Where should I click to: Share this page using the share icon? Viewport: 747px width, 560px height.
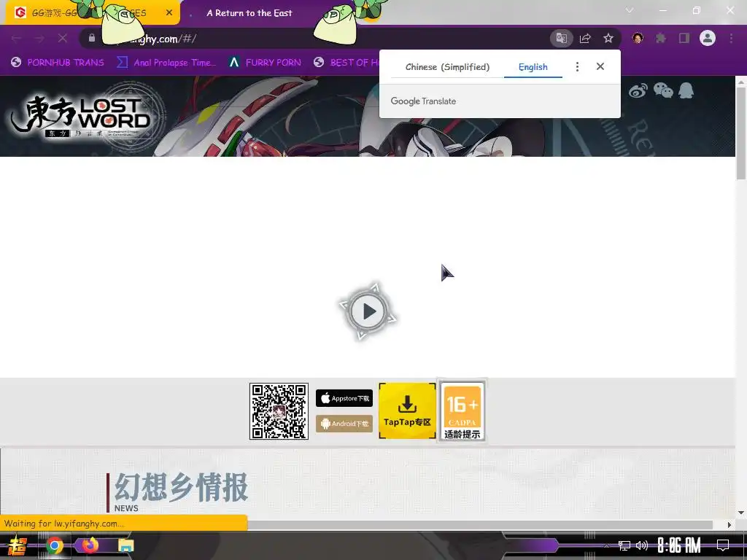coord(585,38)
